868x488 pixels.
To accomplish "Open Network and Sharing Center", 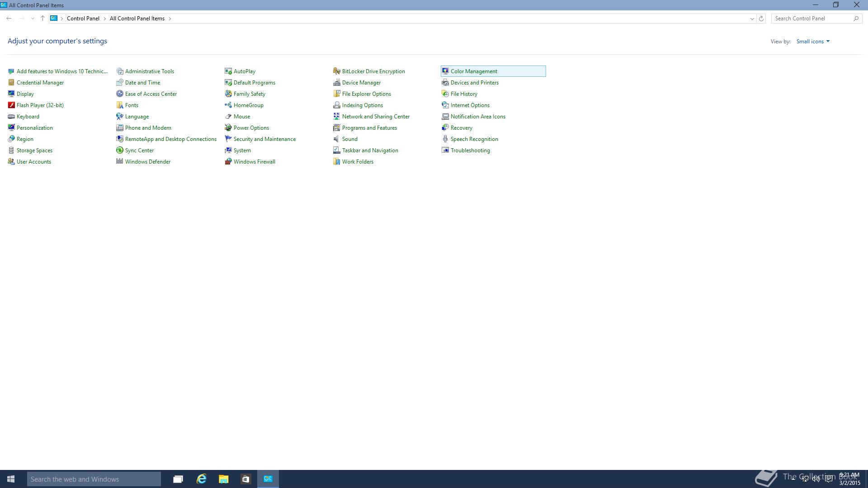I will point(376,117).
